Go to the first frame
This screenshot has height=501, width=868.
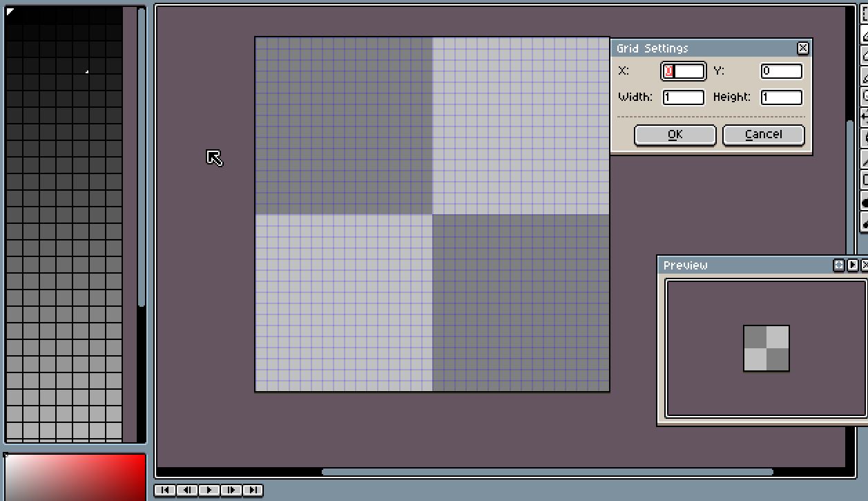tap(164, 490)
